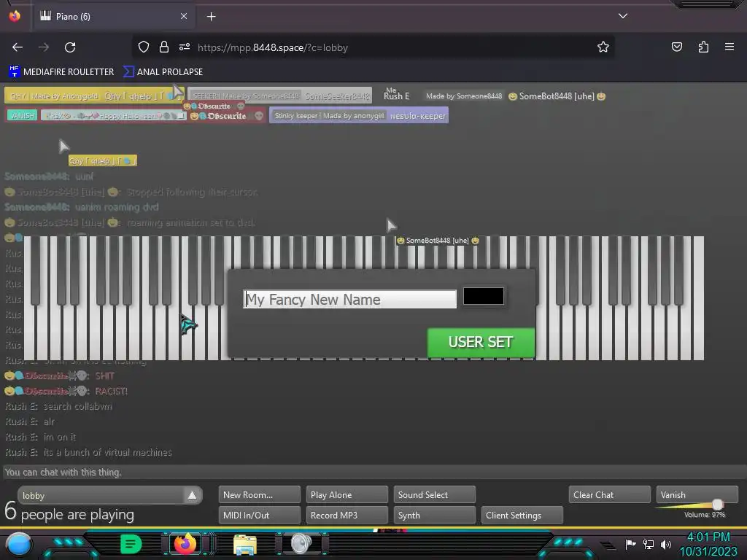
Task: Select the Rush E participant name
Action: pos(396,96)
